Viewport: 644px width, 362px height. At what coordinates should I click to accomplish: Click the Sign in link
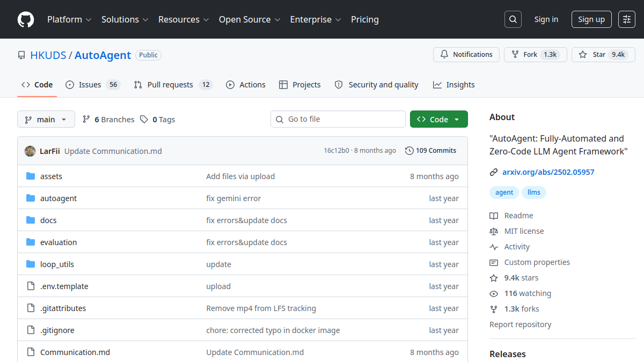point(546,19)
